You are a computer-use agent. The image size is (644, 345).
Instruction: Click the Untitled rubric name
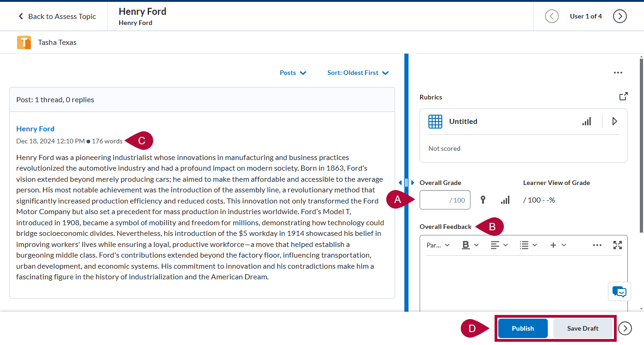(463, 121)
